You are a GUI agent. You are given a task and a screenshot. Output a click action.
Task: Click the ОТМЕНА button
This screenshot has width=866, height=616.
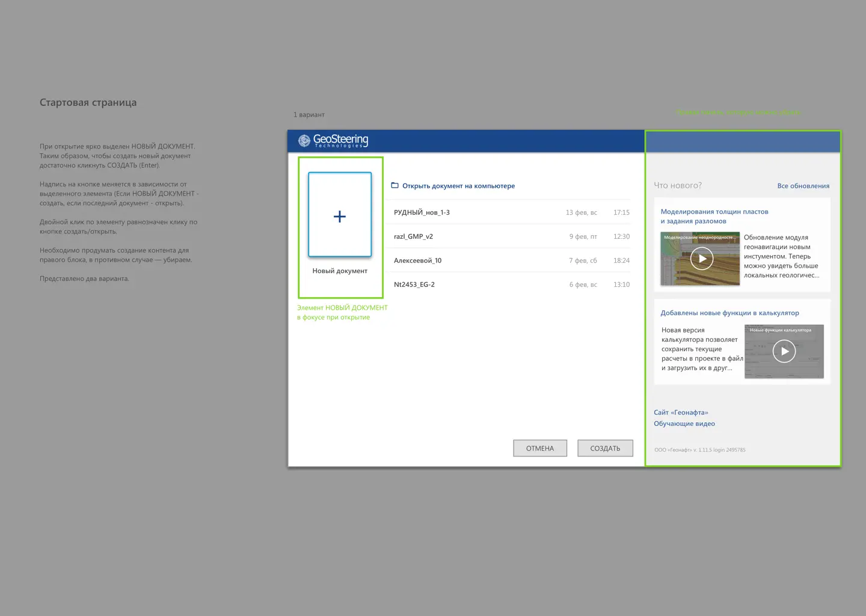pos(540,448)
